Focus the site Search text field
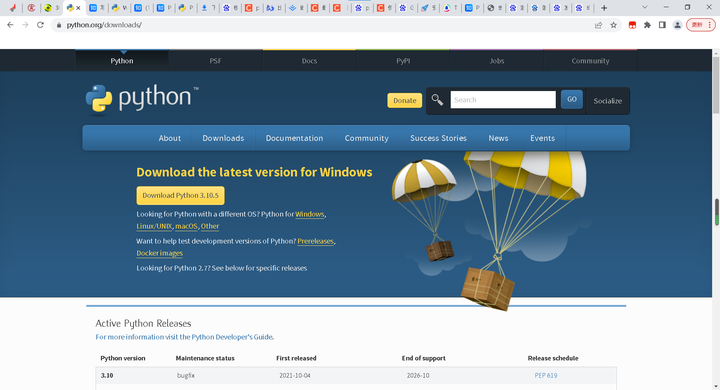The width and height of the screenshot is (720, 390). [x=503, y=100]
